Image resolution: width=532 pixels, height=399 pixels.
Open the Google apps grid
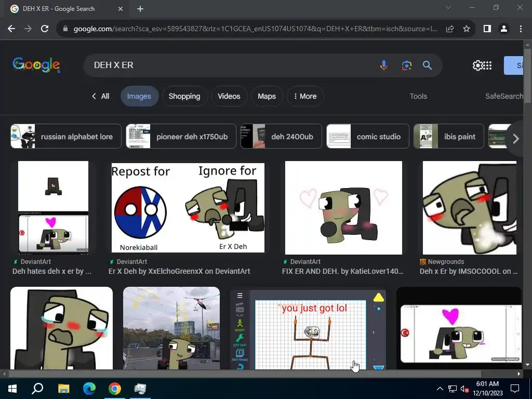(487, 65)
